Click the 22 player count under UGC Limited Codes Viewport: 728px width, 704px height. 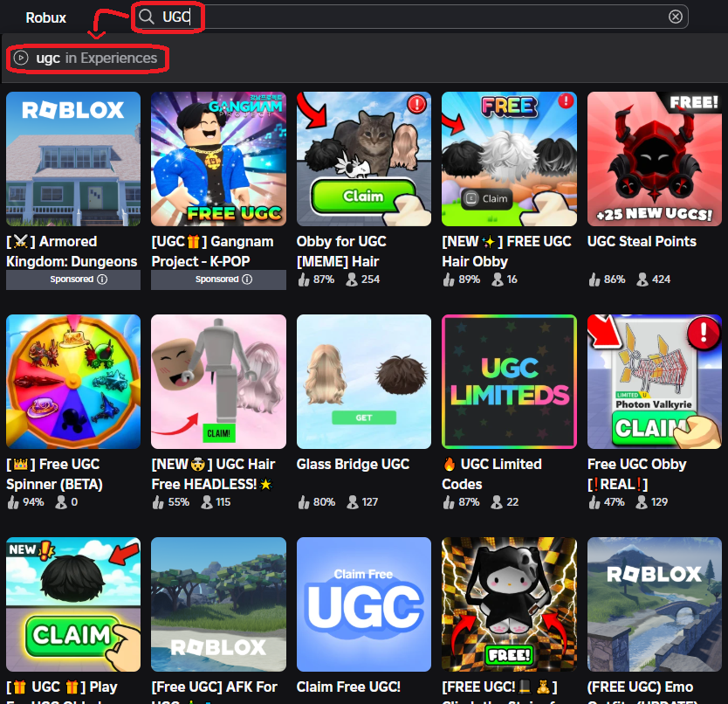point(512,502)
